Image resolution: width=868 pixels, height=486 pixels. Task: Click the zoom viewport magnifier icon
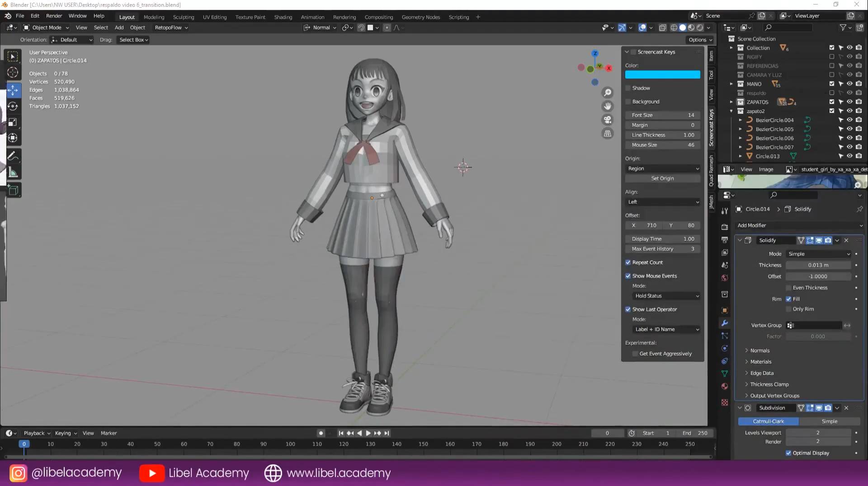[608, 93]
